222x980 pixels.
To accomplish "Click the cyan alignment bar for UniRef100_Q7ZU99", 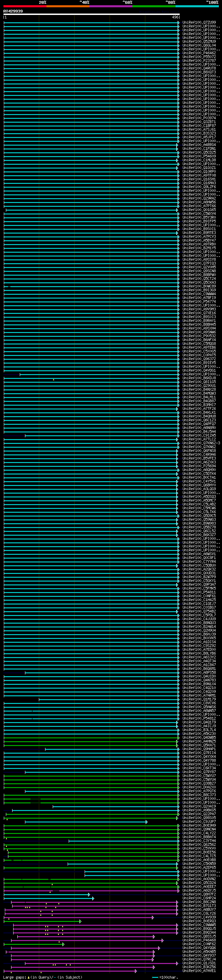I will [x=92, y=23].
